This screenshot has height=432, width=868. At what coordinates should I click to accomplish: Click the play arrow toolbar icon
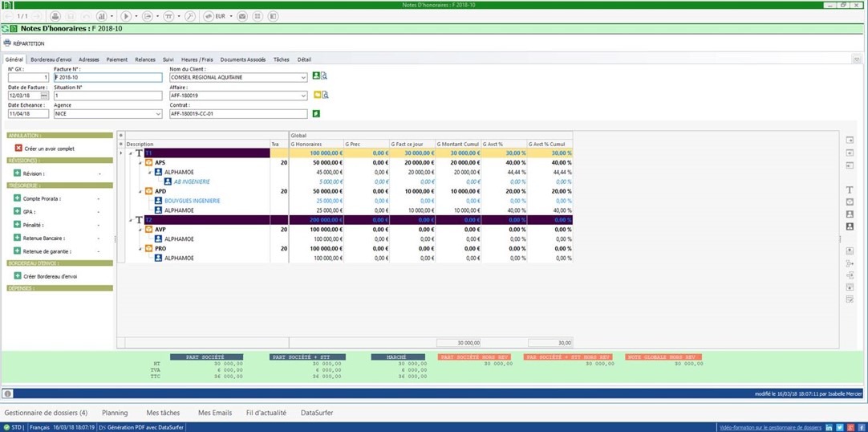point(126,16)
